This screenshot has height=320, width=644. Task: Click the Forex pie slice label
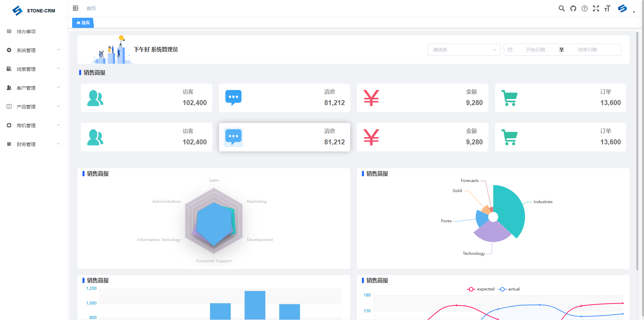click(x=446, y=221)
